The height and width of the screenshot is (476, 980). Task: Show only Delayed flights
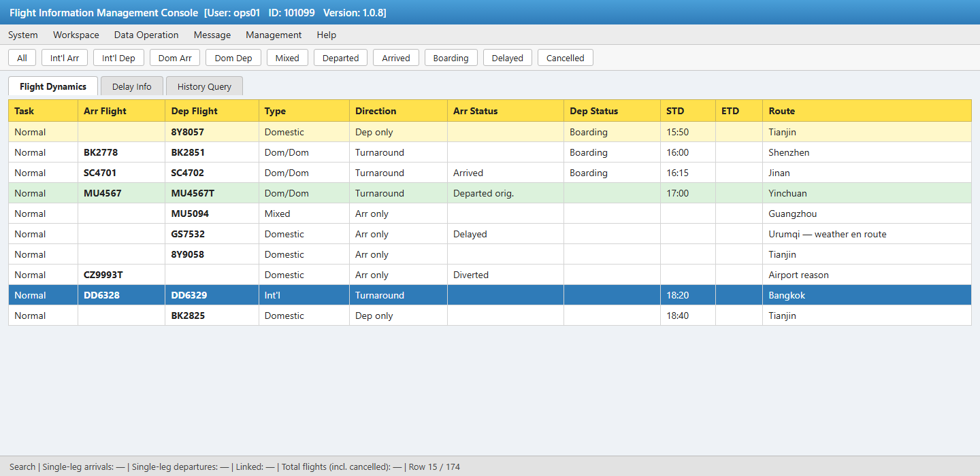pyautogui.click(x=508, y=58)
